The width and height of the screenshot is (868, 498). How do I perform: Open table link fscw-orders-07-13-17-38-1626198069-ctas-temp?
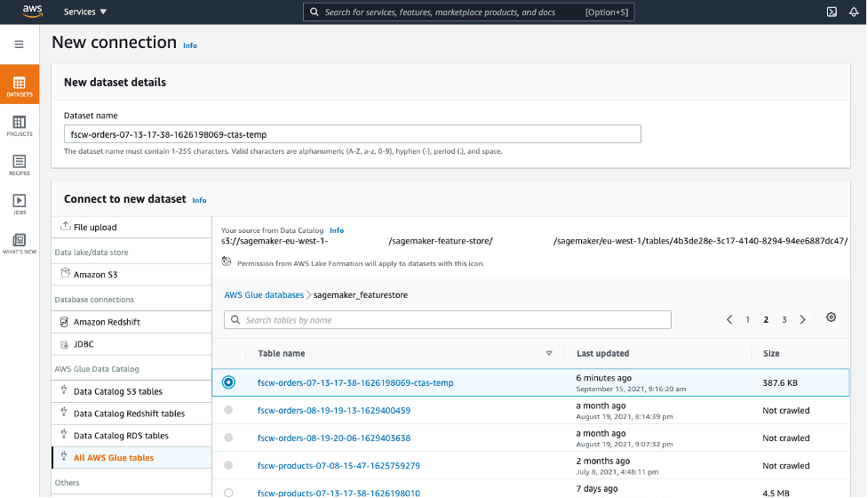[x=355, y=382]
